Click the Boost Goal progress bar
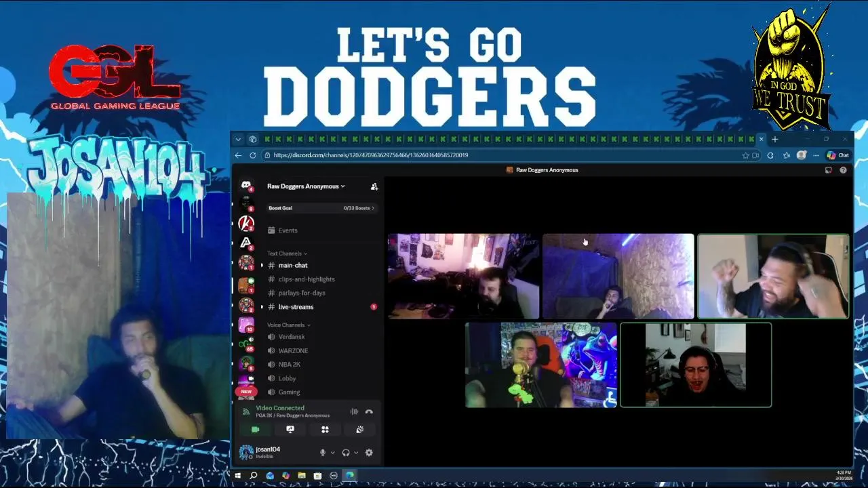The image size is (868, 488). click(x=321, y=208)
